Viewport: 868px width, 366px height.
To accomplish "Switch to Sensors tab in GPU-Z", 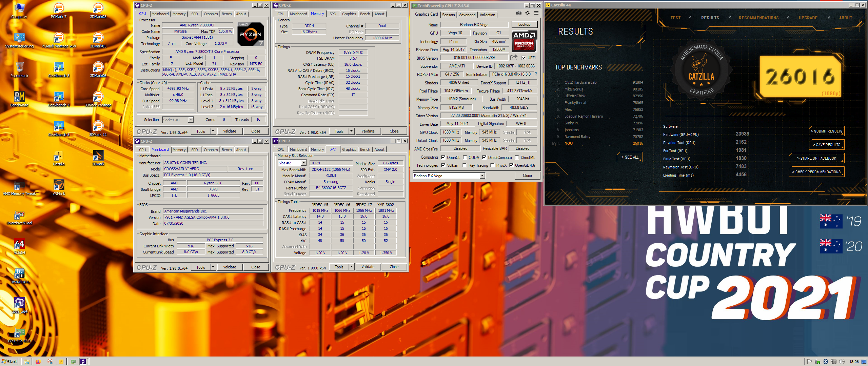I will [x=448, y=15].
